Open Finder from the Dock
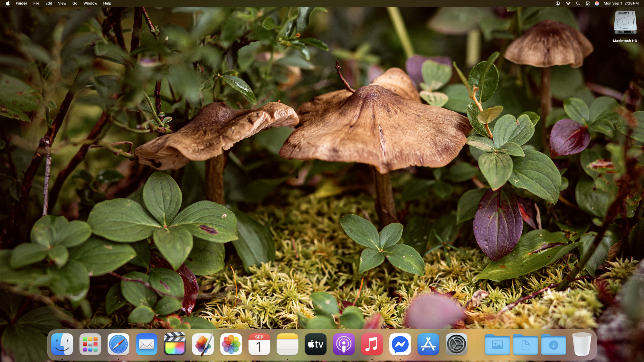The image size is (644, 362). pos(62,344)
